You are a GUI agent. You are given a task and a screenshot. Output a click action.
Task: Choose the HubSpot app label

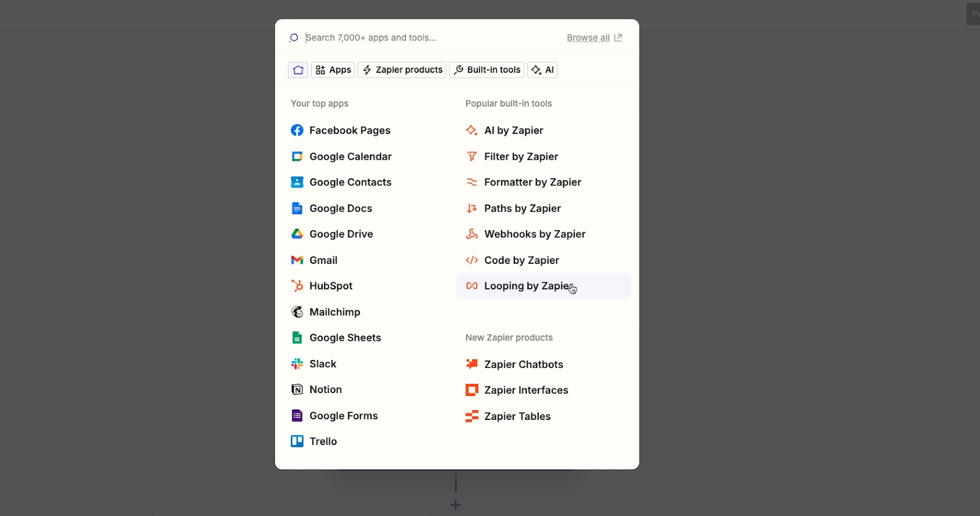(331, 286)
